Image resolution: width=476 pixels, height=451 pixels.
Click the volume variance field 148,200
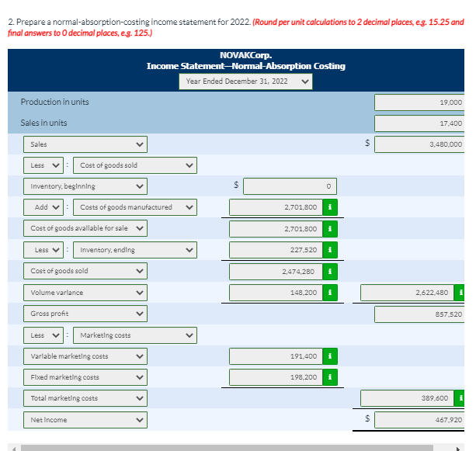click(276, 293)
